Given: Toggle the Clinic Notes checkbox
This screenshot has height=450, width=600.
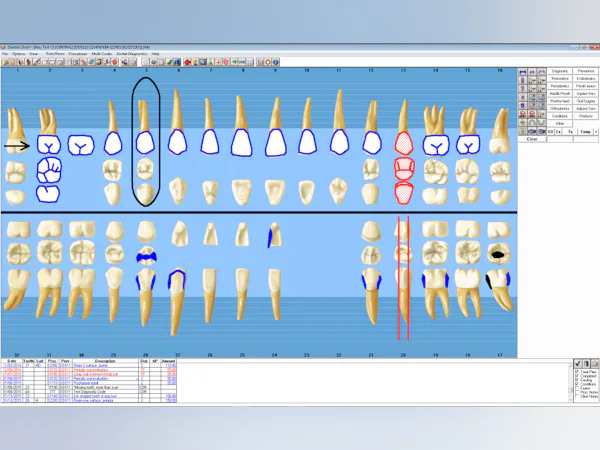Looking at the screenshot, I should (x=577, y=396).
